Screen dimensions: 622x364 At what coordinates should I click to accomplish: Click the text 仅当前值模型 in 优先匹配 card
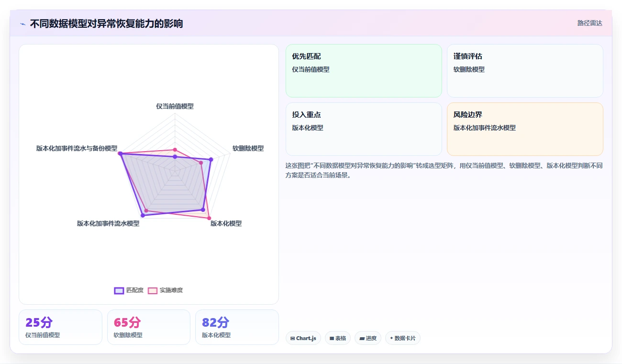point(311,69)
